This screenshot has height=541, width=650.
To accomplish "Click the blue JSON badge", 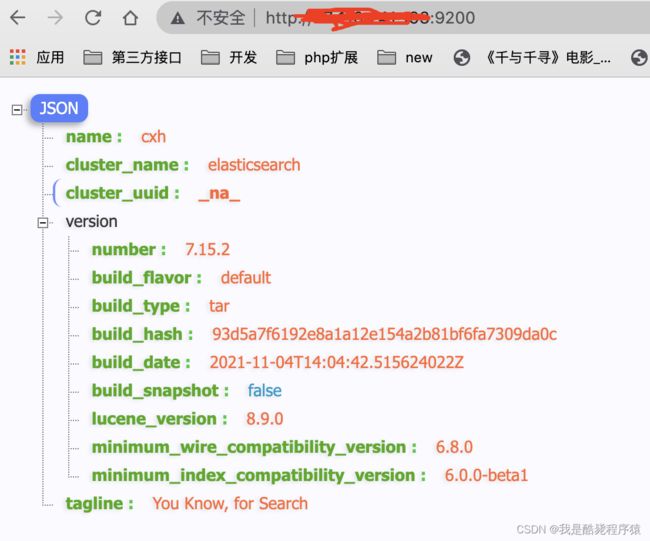I will tap(59, 108).
